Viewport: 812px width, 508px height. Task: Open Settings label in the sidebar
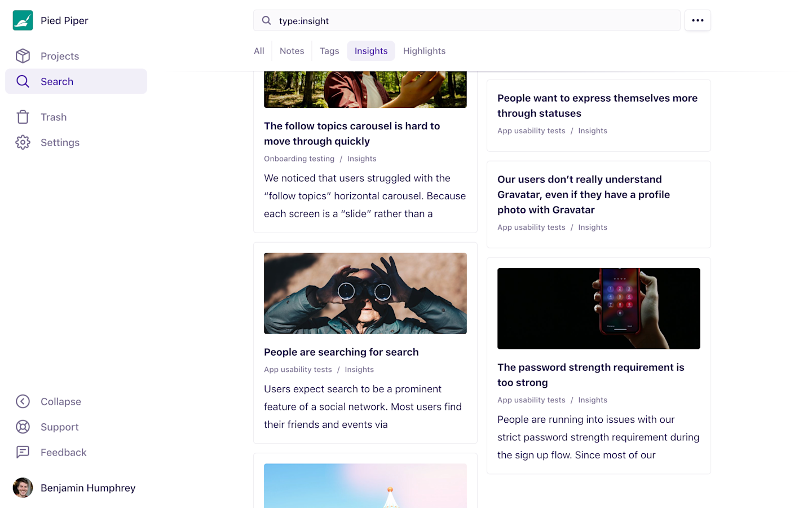point(60,142)
